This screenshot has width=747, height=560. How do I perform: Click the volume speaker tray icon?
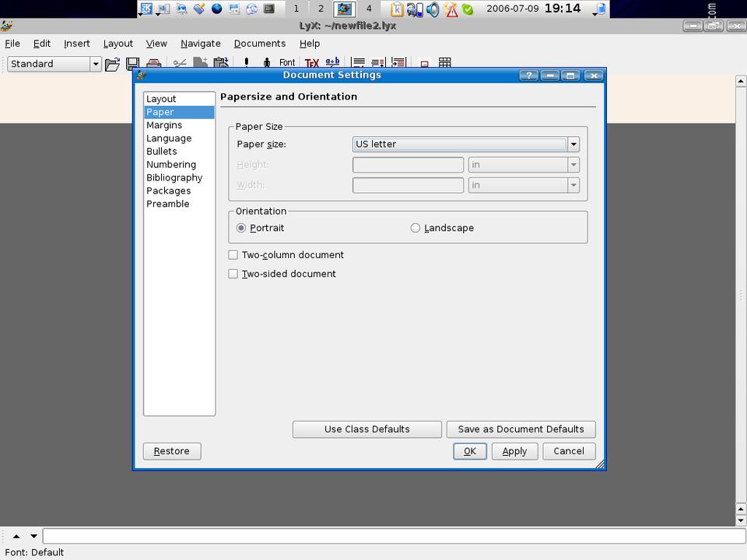pyautogui.click(x=433, y=9)
